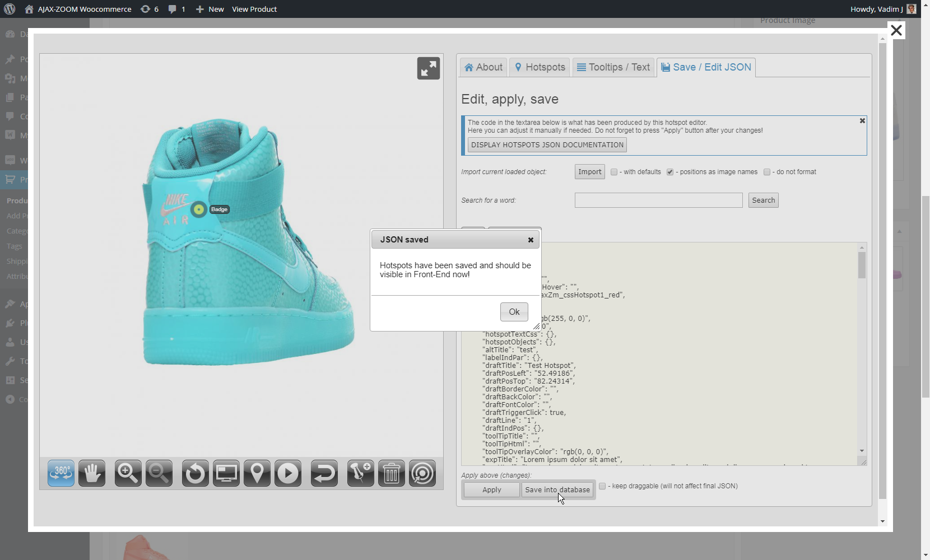Screen dimensions: 930x560
Task: Click Save into database button
Action: 557,490
